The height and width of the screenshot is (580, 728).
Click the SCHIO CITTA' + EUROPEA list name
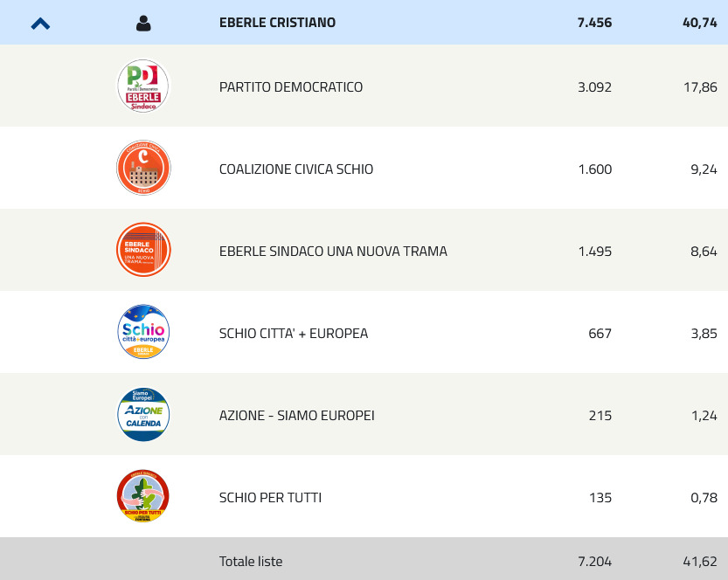pos(294,334)
